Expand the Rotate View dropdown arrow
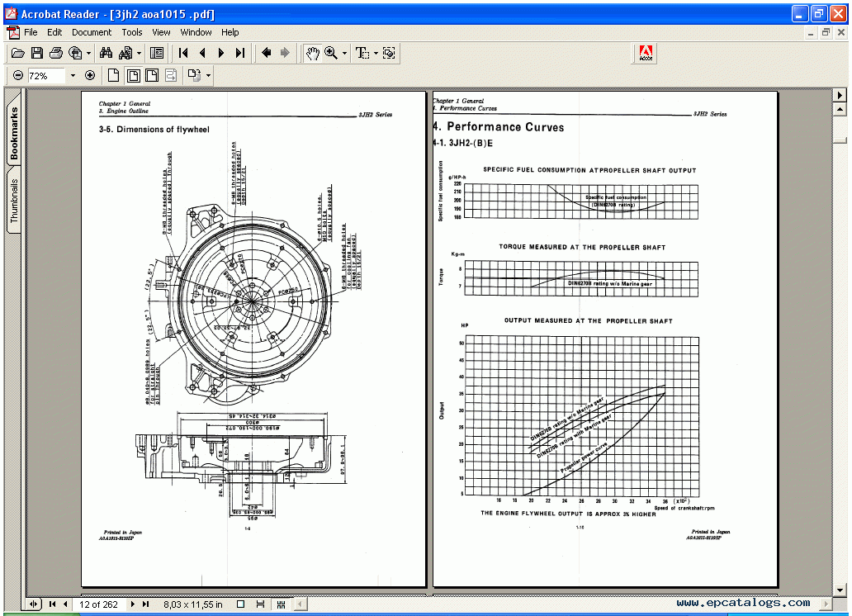 208,76
